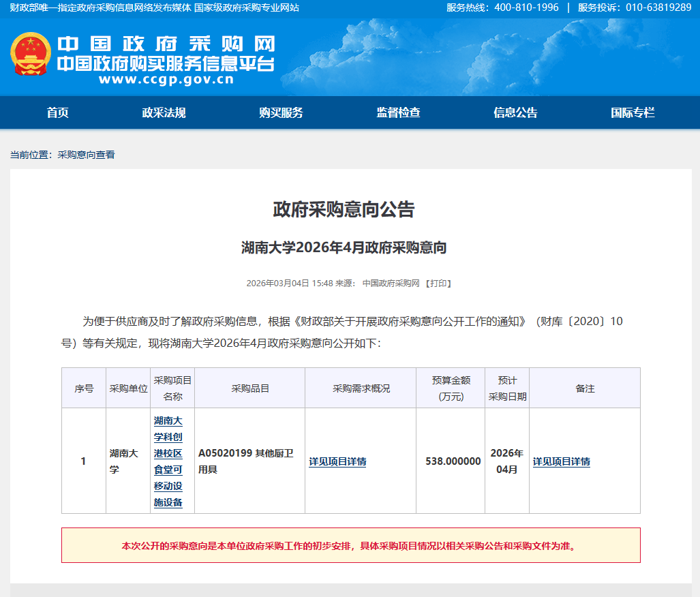This screenshot has height=597, width=700.
Task: Click the 预计采购日期 column header
Action: coord(508,388)
